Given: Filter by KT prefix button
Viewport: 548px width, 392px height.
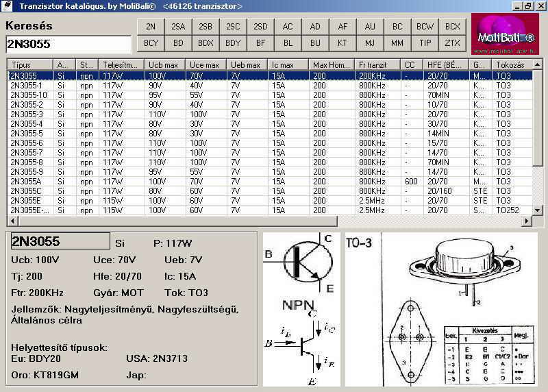Looking at the screenshot, I should 342,43.
